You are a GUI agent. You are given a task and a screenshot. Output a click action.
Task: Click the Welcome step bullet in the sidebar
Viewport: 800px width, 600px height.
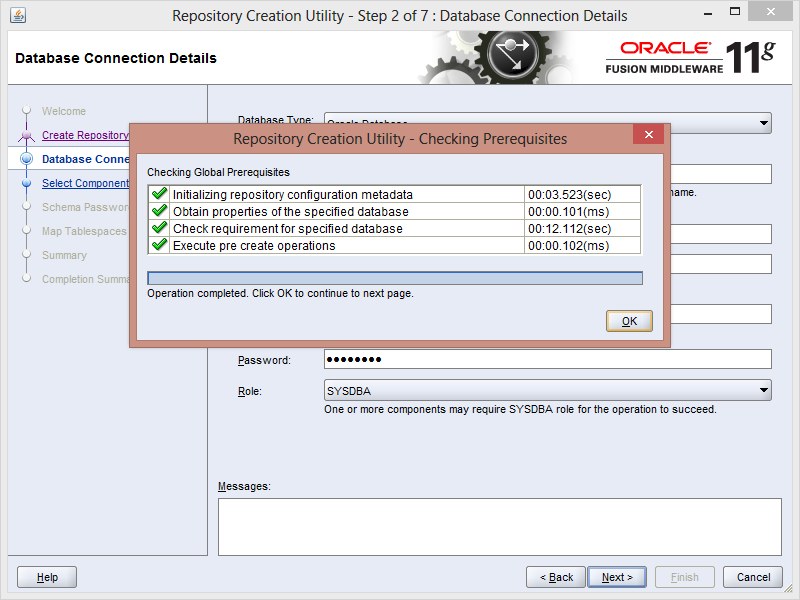pyautogui.click(x=26, y=111)
